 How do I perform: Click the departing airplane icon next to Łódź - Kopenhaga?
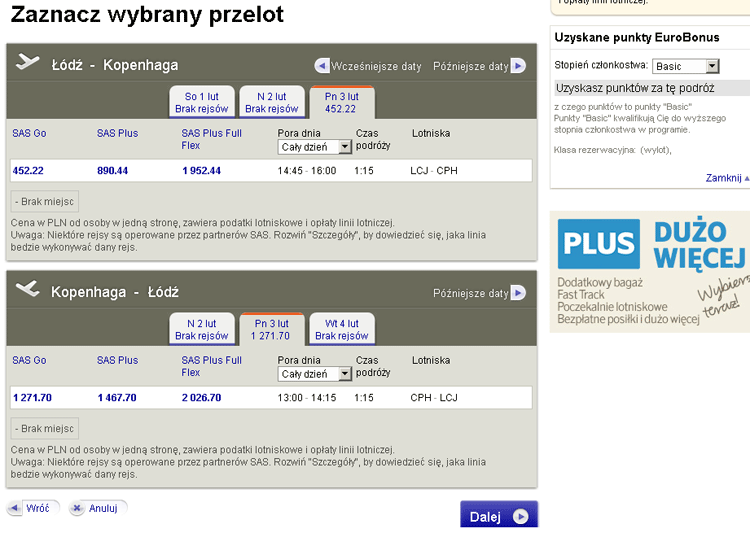(x=27, y=62)
